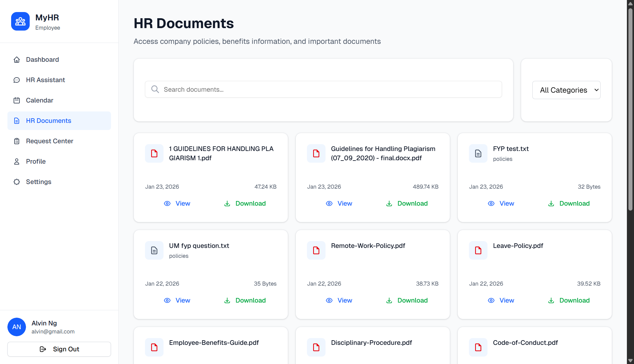Image resolution: width=634 pixels, height=364 pixels.
Task: View the Leave-Policy.pdf document
Action: pos(501,300)
